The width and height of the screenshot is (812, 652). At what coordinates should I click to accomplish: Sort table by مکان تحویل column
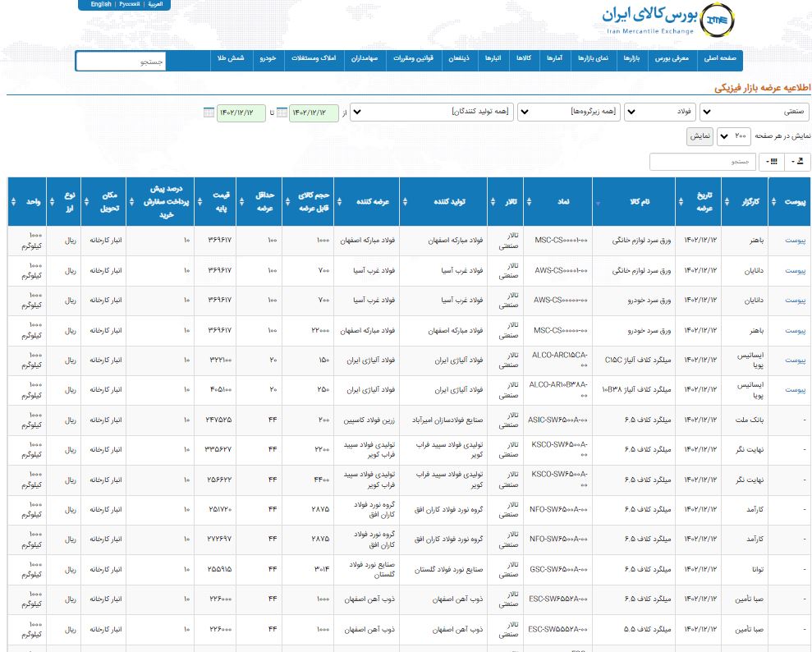click(x=86, y=201)
